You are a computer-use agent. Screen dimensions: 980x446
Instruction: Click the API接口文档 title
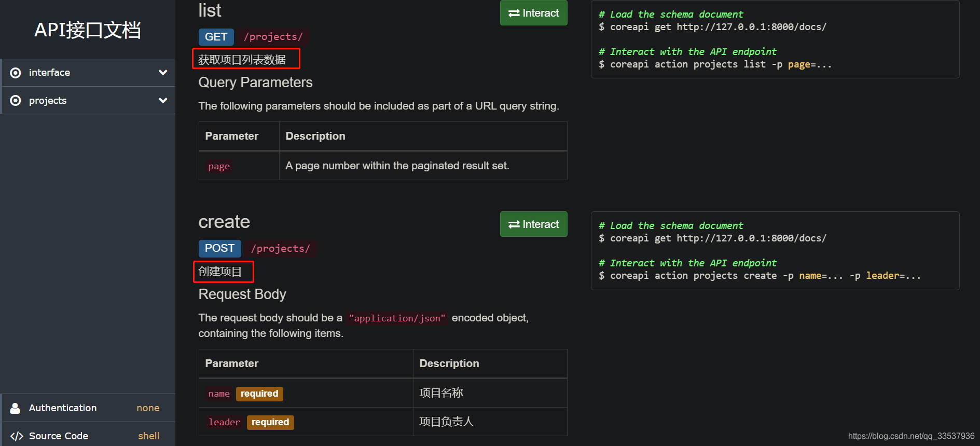click(x=88, y=30)
